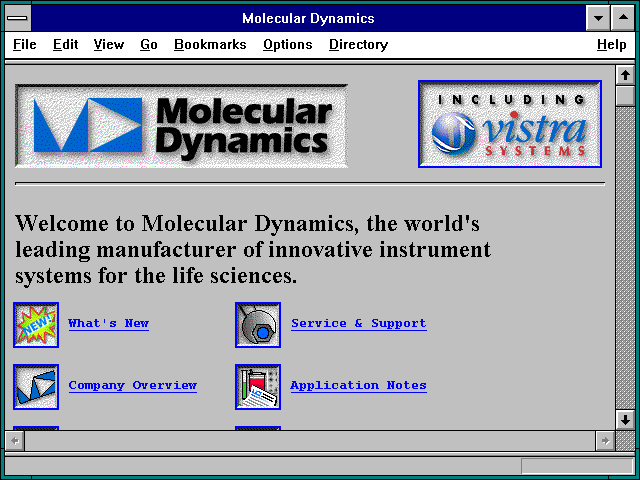
Task: Open the File menu
Action: [x=24, y=44]
